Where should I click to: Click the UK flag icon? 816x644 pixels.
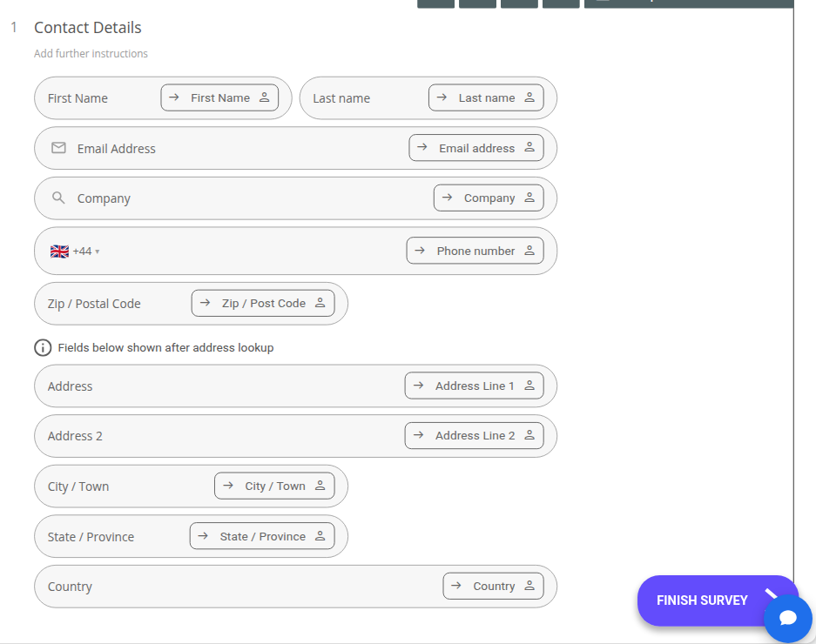tap(59, 252)
